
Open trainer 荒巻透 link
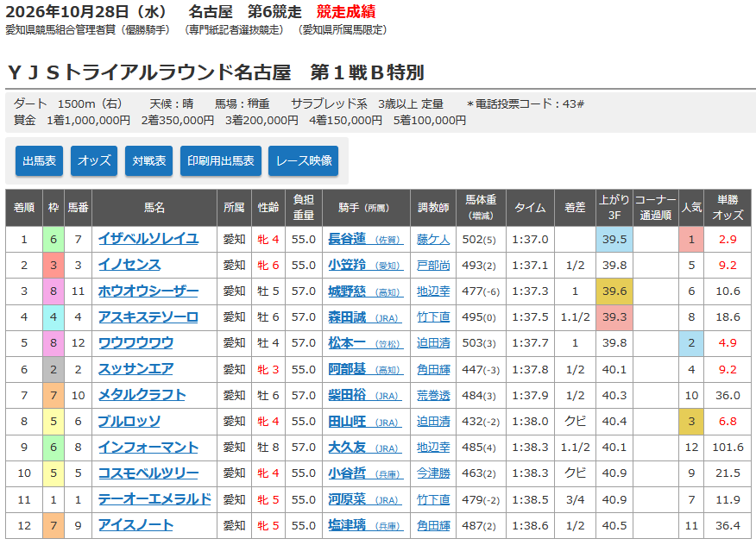click(x=433, y=395)
